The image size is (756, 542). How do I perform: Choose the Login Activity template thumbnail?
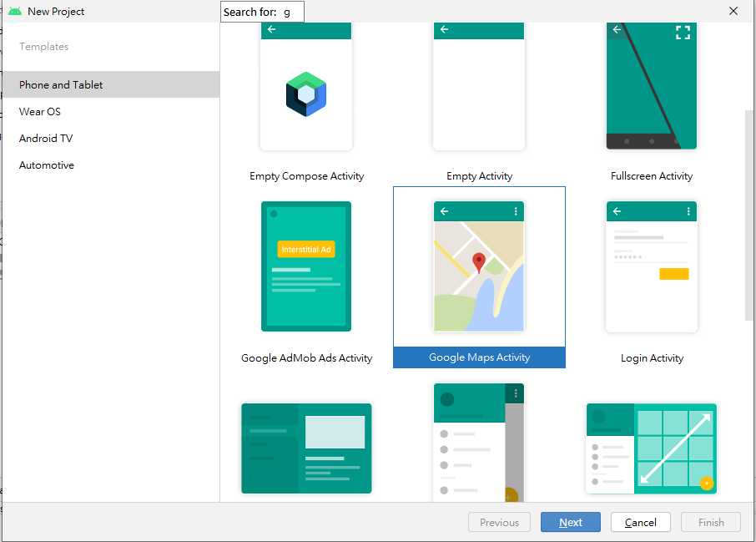(x=652, y=266)
